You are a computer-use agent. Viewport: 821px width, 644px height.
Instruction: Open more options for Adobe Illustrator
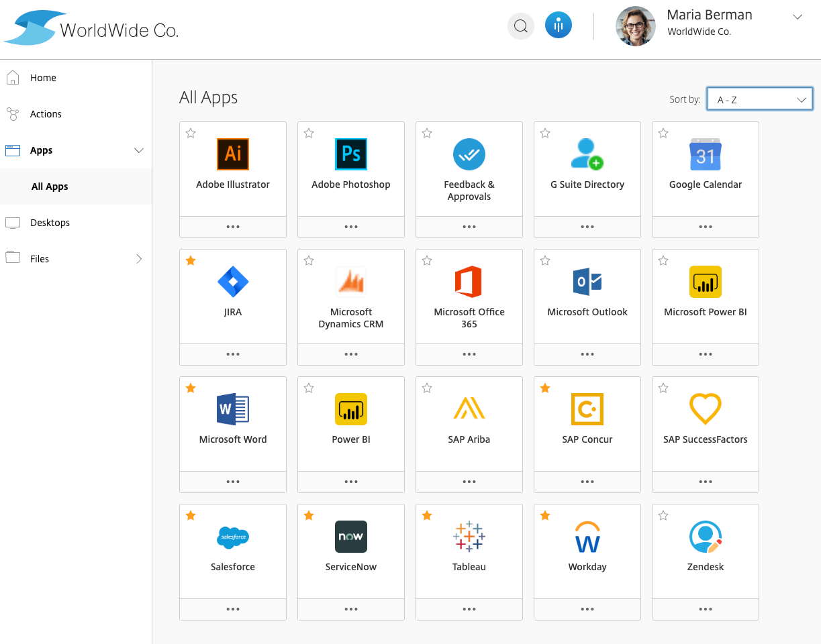[233, 227]
